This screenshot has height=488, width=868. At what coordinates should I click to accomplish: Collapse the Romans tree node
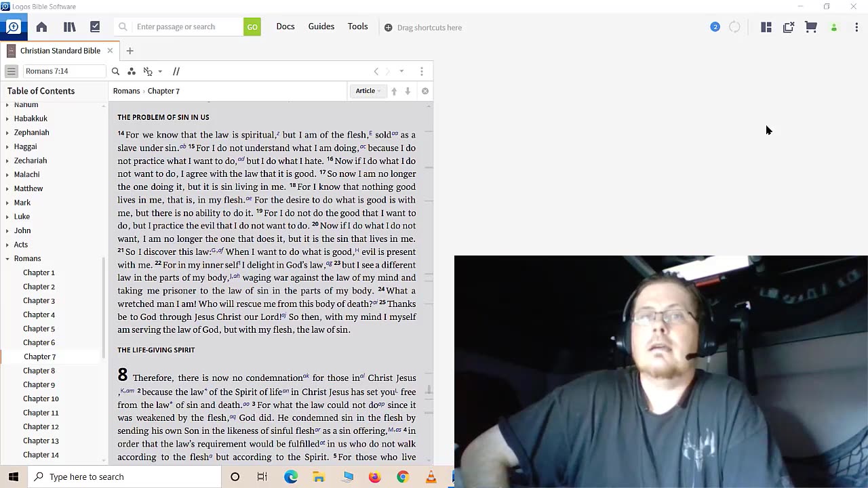[x=7, y=258]
